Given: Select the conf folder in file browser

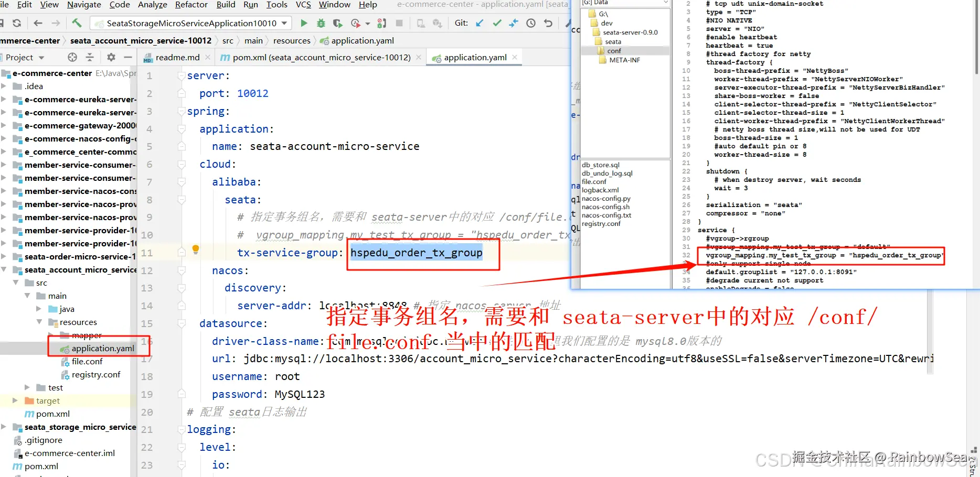Looking at the screenshot, I should click(614, 51).
